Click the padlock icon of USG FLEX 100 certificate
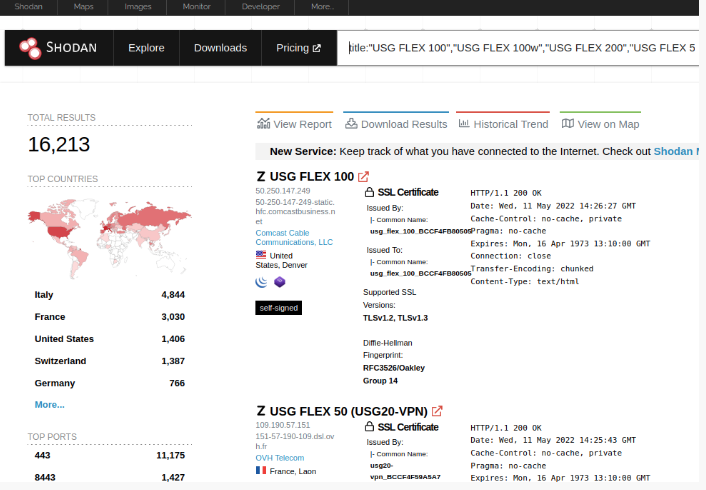This screenshot has width=706, height=490. pyautogui.click(x=369, y=192)
